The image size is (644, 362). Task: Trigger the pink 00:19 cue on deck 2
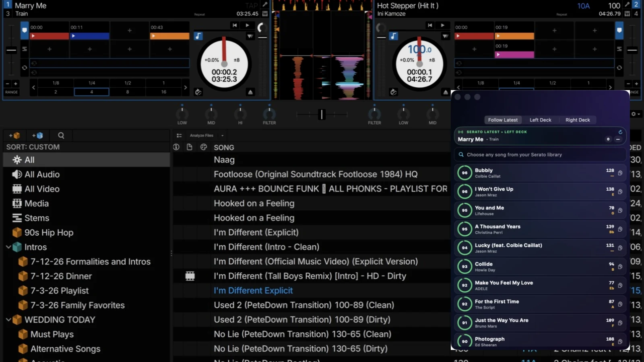tap(514, 54)
